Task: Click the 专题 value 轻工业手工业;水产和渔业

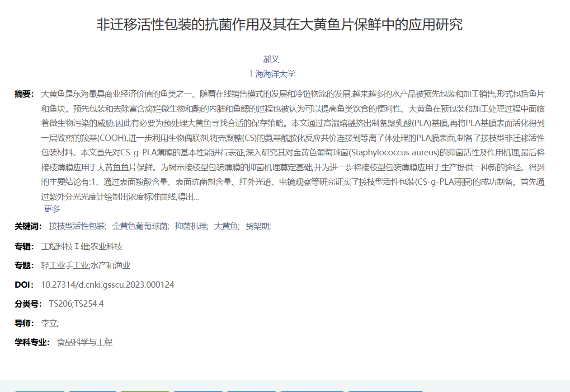Action: coord(85,266)
